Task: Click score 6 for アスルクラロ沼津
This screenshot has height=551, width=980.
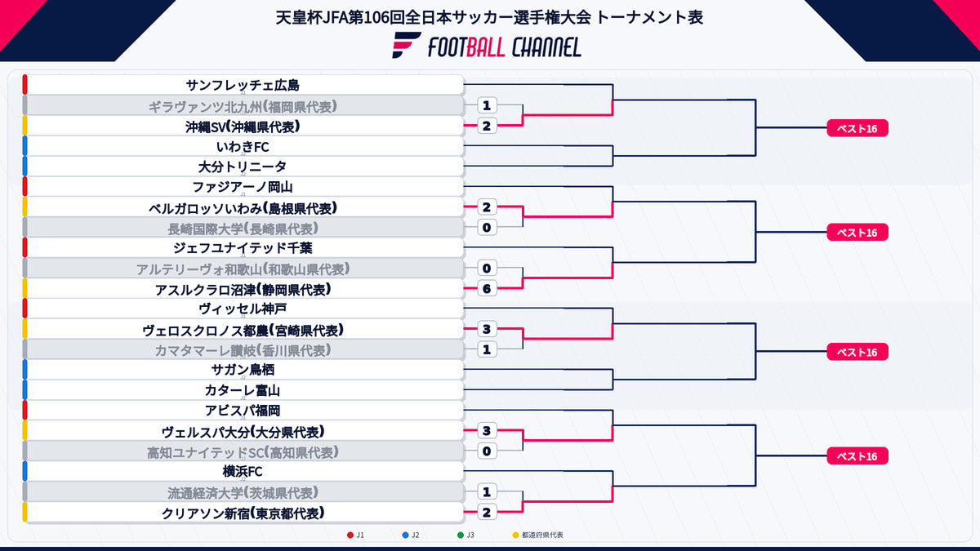Action: 486,288
